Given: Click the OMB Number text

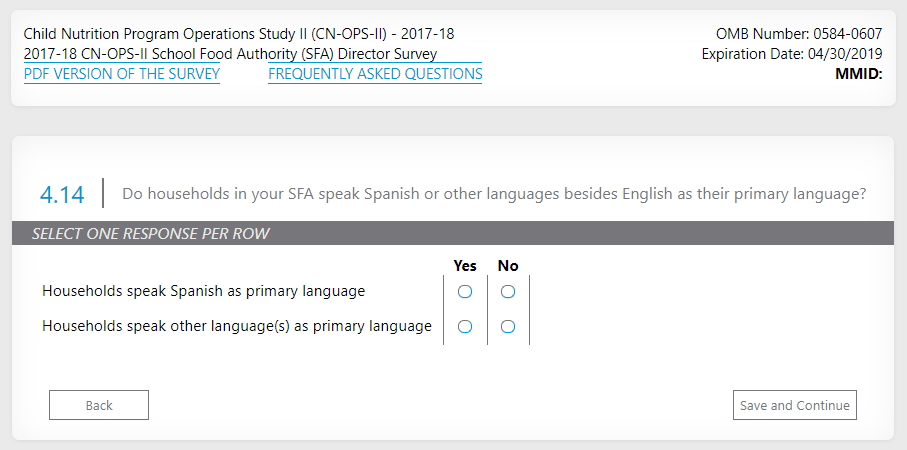Looking at the screenshot, I should (799, 34).
